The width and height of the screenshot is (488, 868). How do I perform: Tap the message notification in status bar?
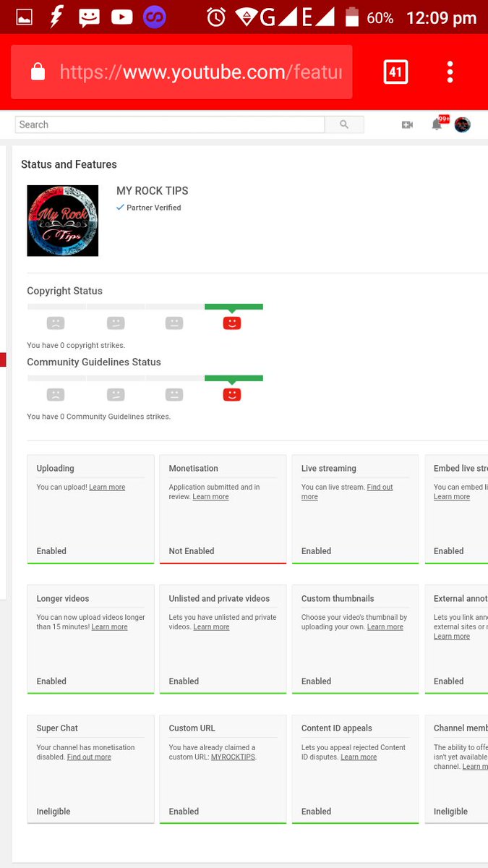click(x=89, y=17)
